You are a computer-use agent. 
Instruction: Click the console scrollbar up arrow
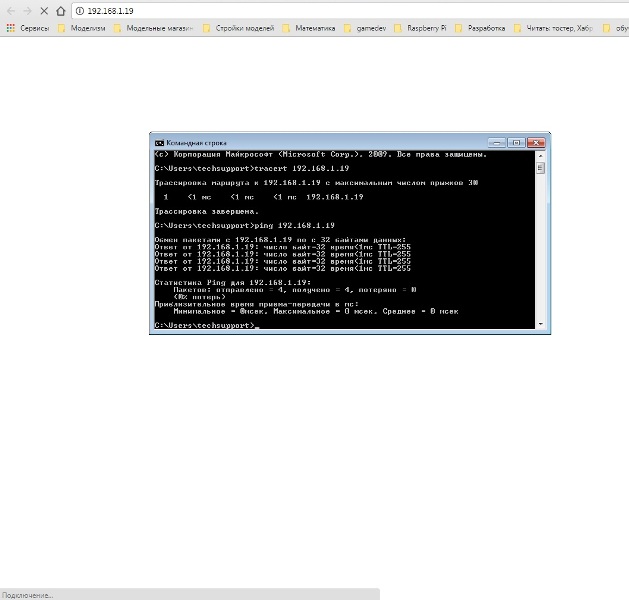pos(540,156)
